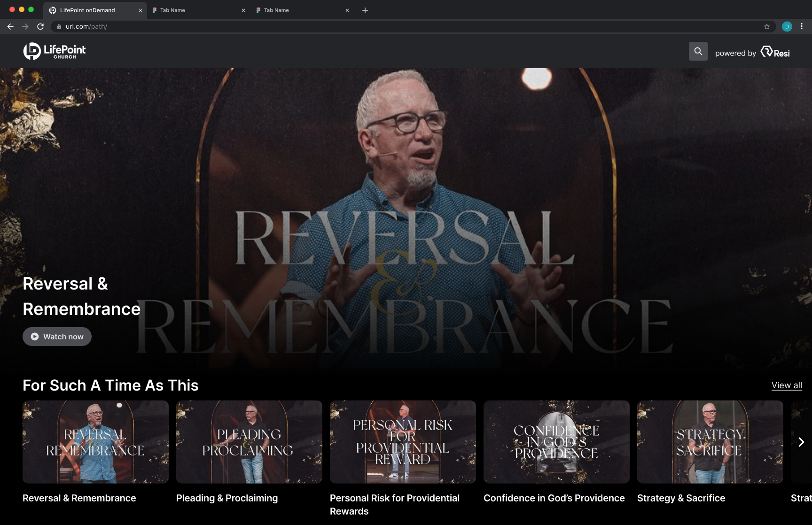Viewport: 812px width, 525px height.
Task: Bookmark the page with the star icon
Action: point(767,26)
